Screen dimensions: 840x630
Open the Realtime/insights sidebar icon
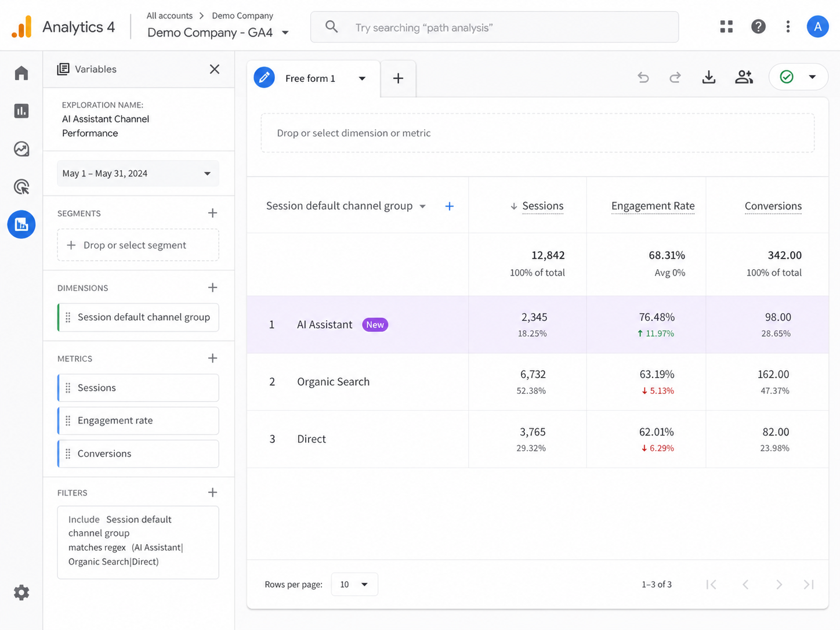(x=21, y=149)
